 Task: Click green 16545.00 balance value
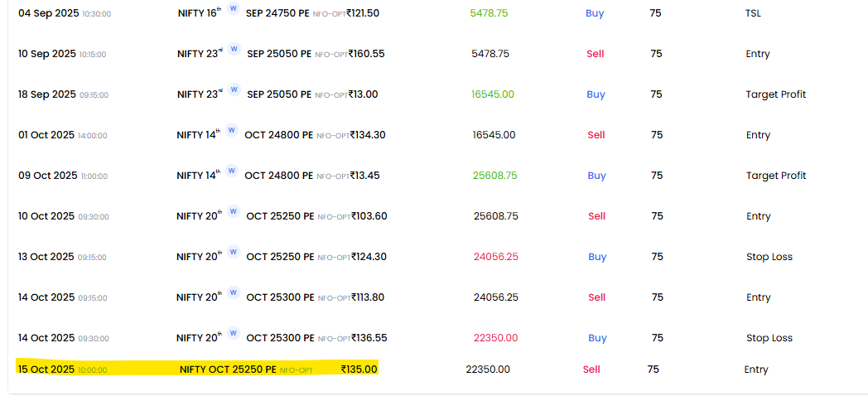(493, 94)
